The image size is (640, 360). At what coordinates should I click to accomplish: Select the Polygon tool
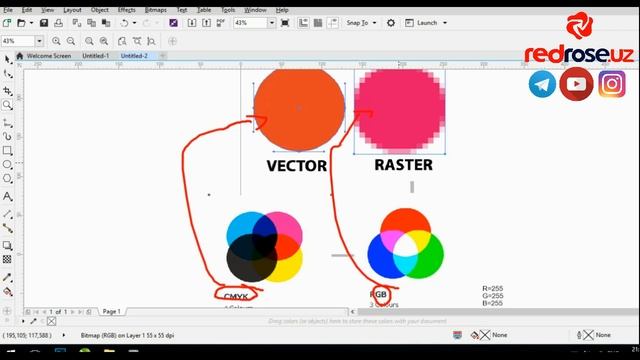[7, 179]
